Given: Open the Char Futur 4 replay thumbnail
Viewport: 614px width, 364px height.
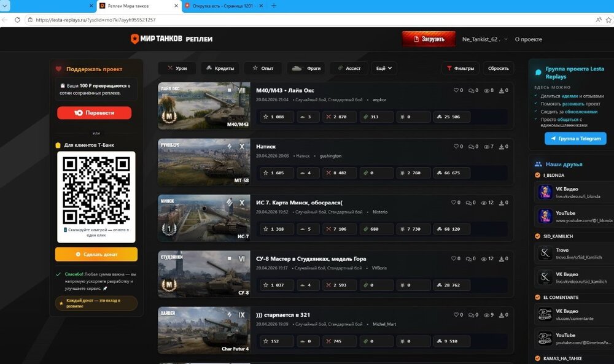Looking at the screenshot, I should [204, 330].
